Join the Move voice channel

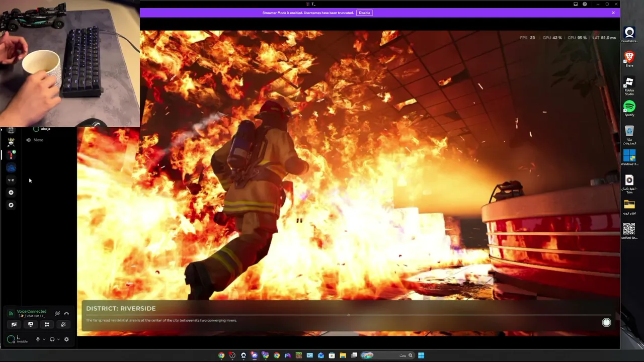(34, 140)
